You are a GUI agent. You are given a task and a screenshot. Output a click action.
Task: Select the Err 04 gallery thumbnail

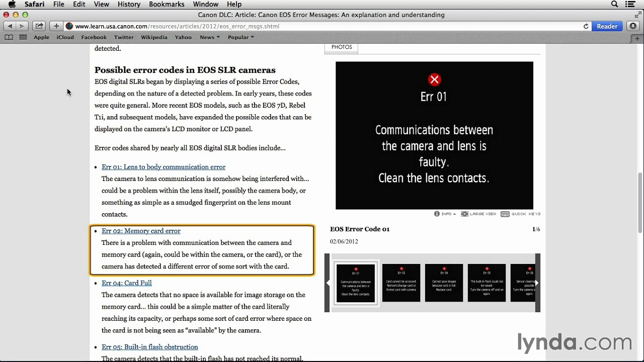point(444,283)
